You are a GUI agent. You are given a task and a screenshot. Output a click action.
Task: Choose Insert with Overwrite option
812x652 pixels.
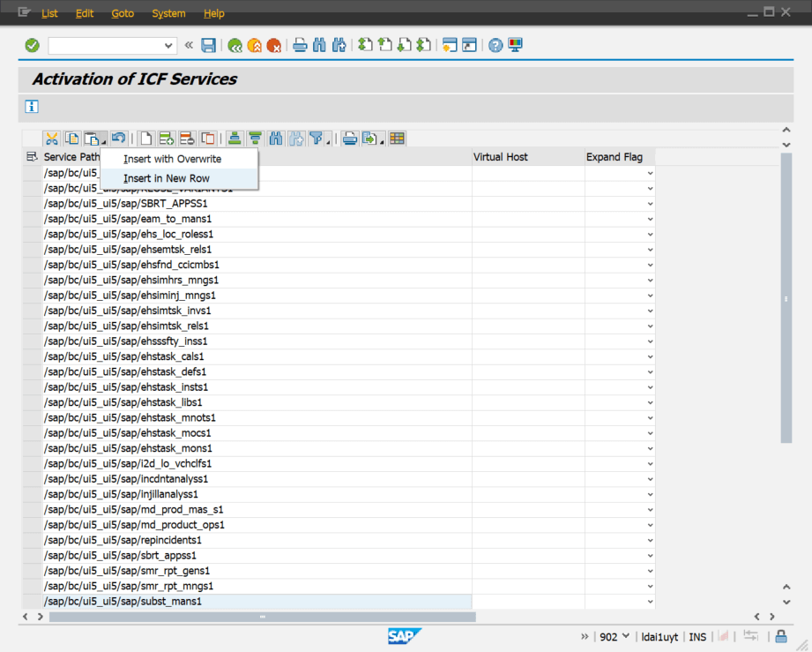click(179, 159)
